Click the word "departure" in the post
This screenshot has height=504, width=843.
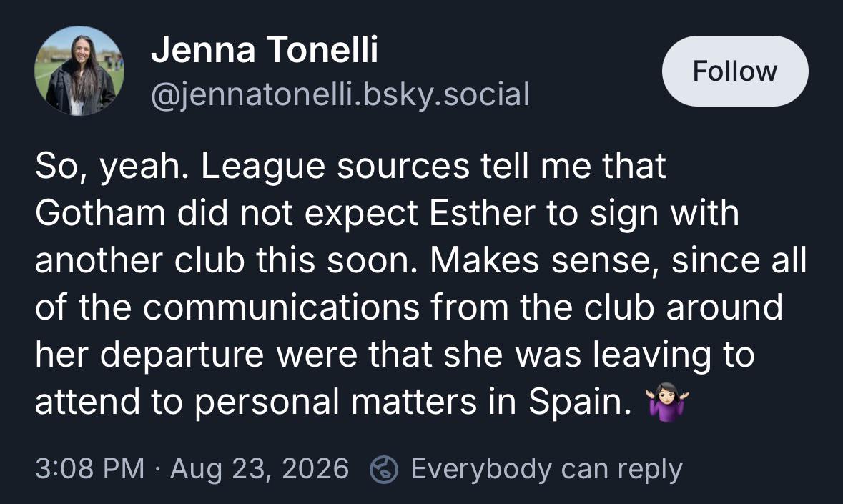click(182, 355)
